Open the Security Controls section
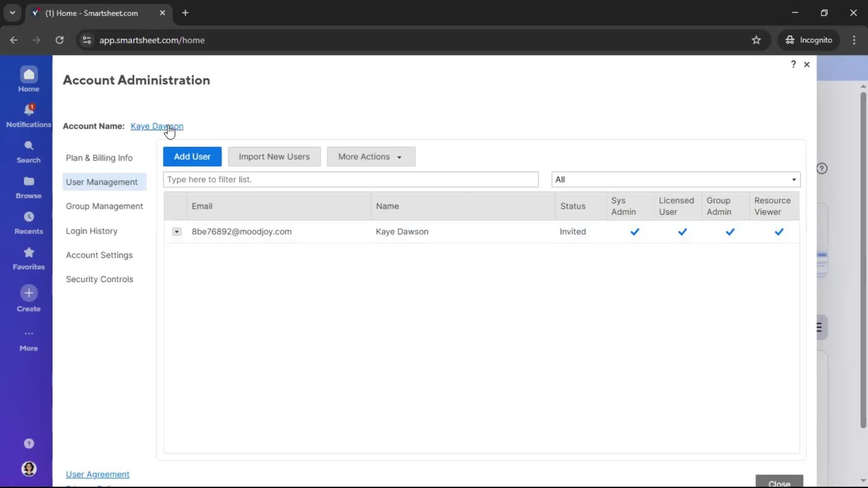The image size is (868, 488). (99, 279)
